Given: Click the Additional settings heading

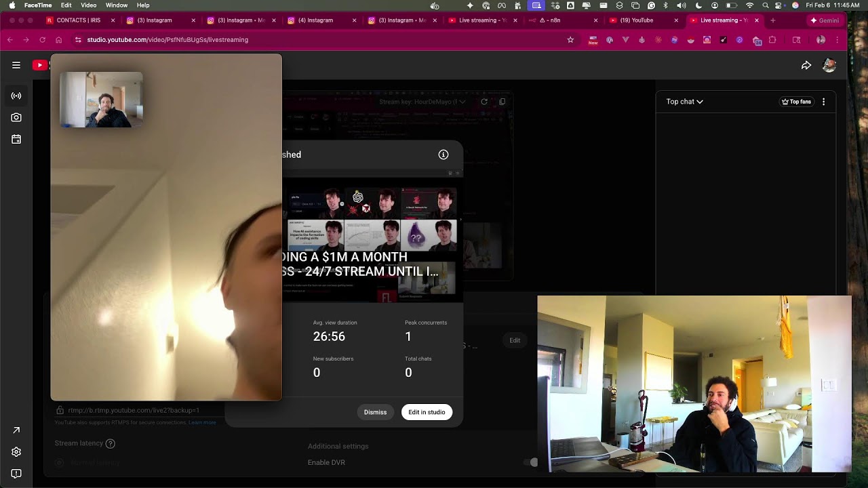Looking at the screenshot, I should click(x=338, y=446).
